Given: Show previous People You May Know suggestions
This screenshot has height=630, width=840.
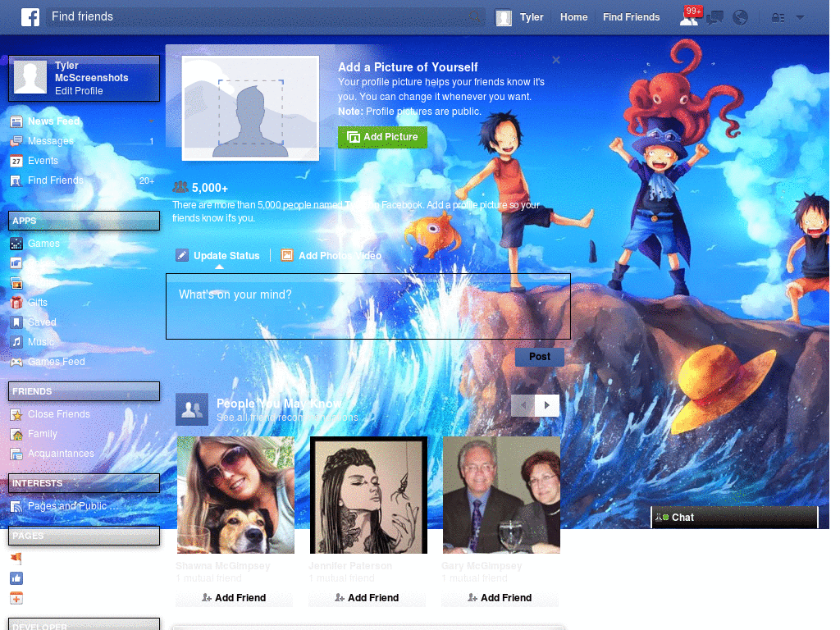Looking at the screenshot, I should click(x=523, y=405).
